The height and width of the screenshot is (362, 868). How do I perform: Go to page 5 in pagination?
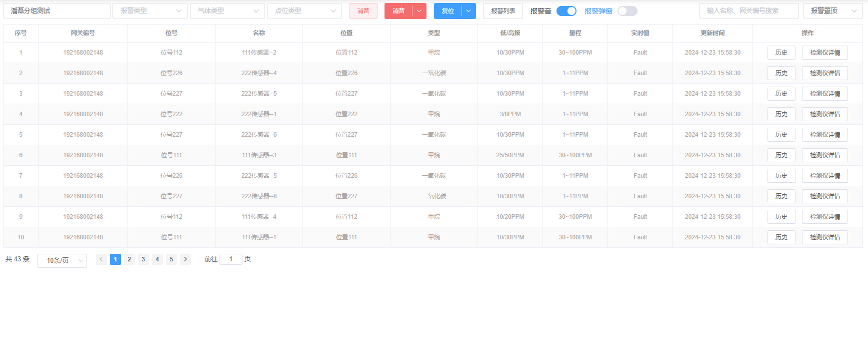[x=171, y=259]
